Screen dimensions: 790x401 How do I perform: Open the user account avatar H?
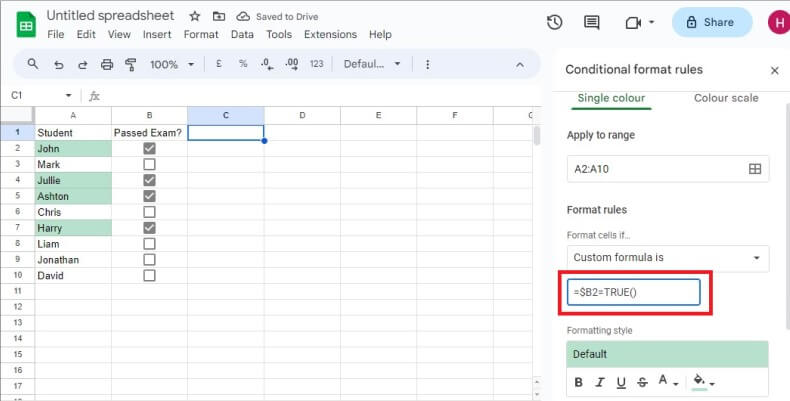(x=778, y=22)
